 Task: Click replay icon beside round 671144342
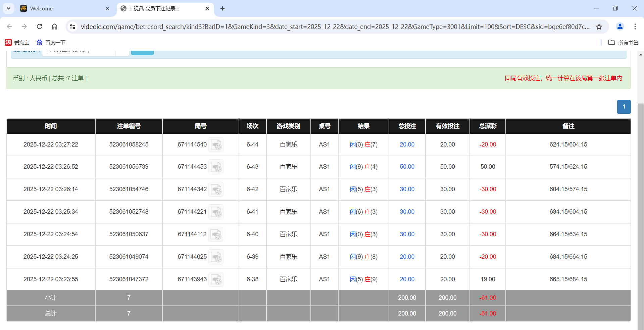click(216, 190)
